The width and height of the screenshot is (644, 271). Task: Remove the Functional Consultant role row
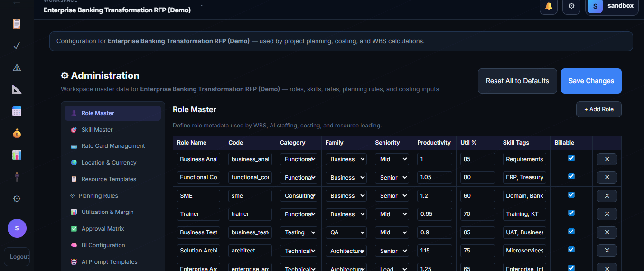[607, 177]
